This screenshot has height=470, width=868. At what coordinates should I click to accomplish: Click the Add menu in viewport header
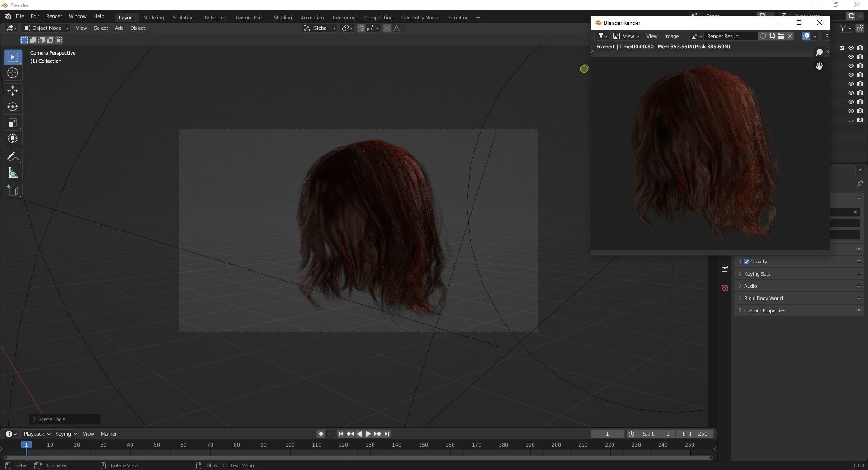coord(119,28)
